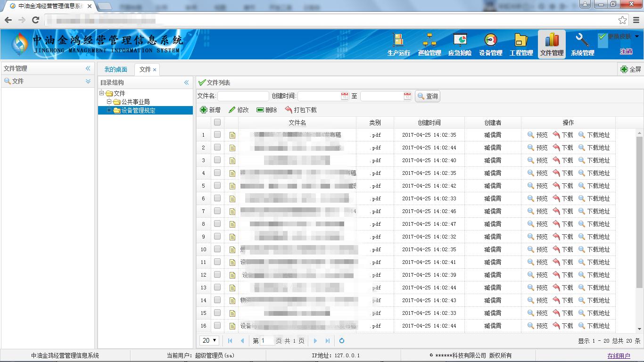The height and width of the screenshot is (362, 644).
Task: Select 公共事业局 folder in the tree
Action: (135, 102)
